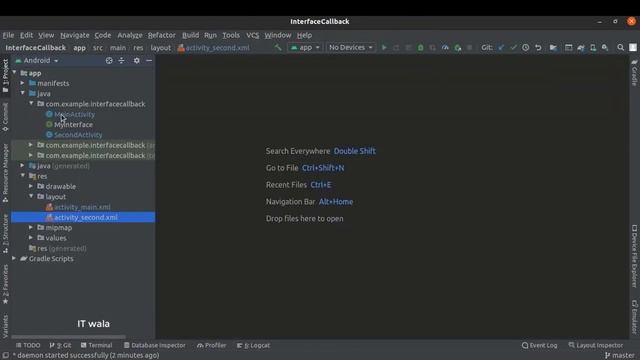This screenshot has height=360, width=640.
Task: Open Project panel settings gear
Action: (x=137, y=60)
